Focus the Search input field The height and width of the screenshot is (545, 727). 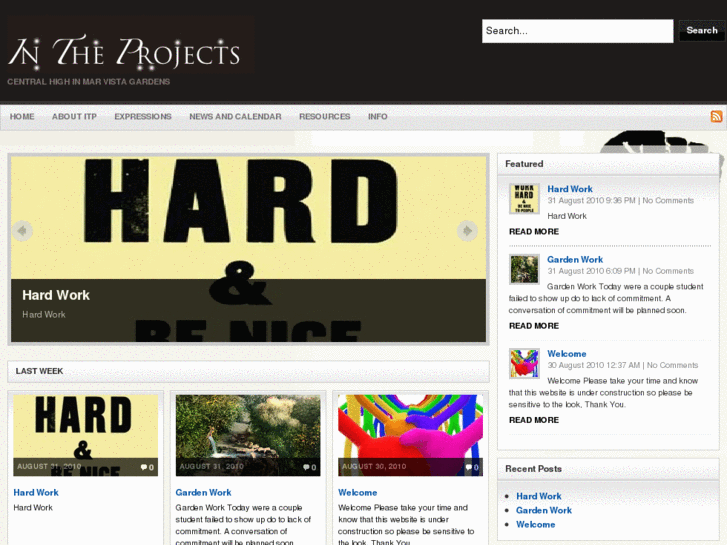(577, 31)
